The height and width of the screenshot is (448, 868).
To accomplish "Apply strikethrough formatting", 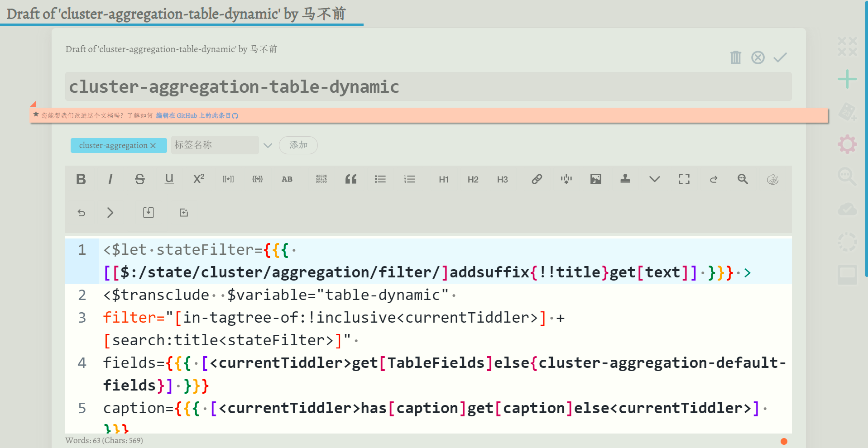I will [140, 179].
